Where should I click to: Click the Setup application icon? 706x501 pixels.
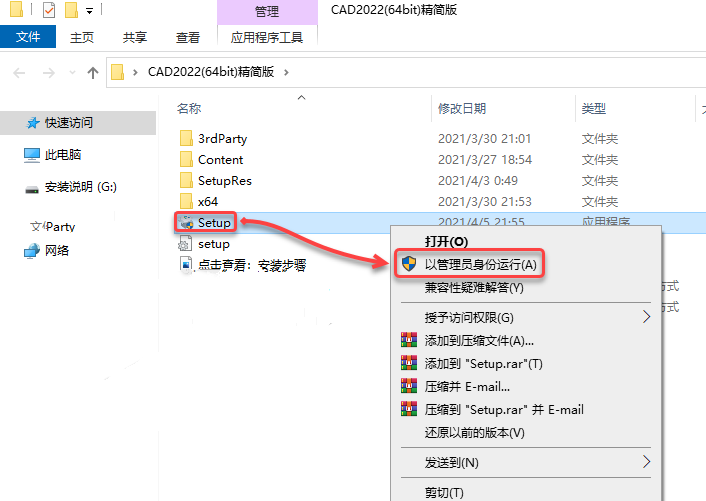(x=186, y=222)
